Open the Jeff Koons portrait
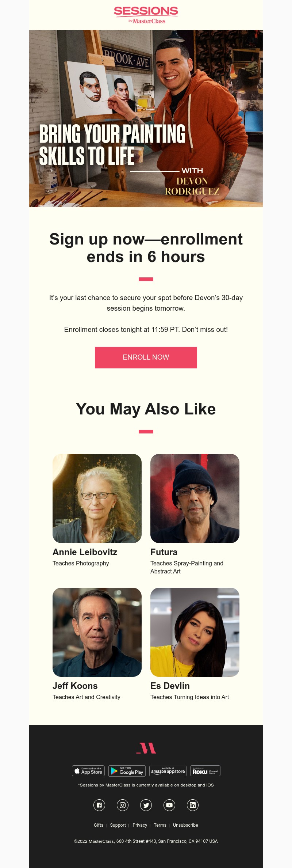The width and height of the screenshot is (292, 868). pos(97,632)
